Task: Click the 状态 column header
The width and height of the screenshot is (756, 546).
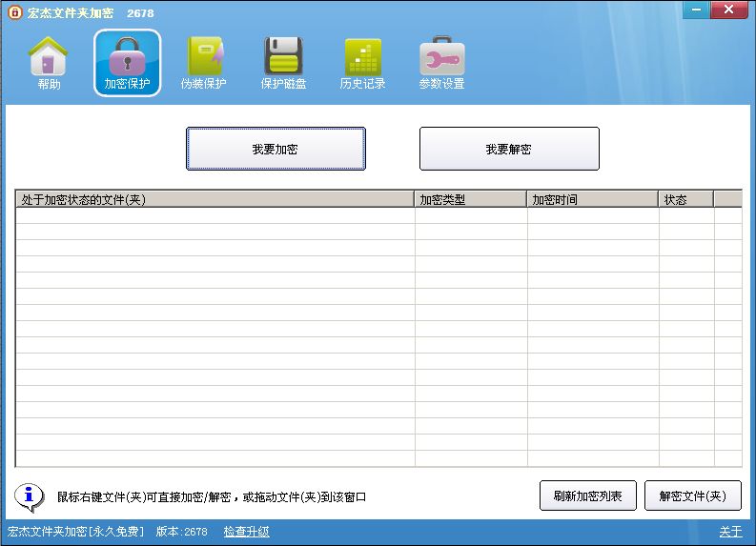Action: (x=685, y=199)
